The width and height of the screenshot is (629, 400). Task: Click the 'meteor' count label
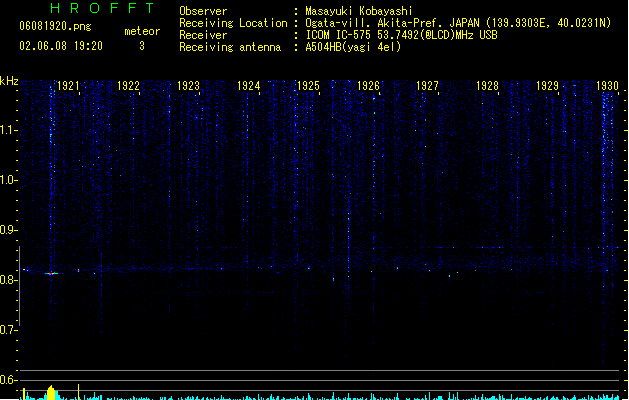(142, 31)
